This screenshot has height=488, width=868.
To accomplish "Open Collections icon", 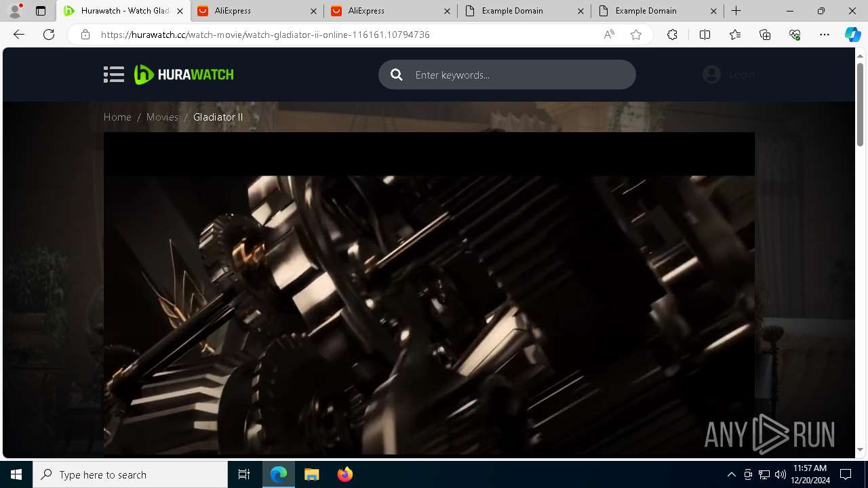I will [x=765, y=35].
